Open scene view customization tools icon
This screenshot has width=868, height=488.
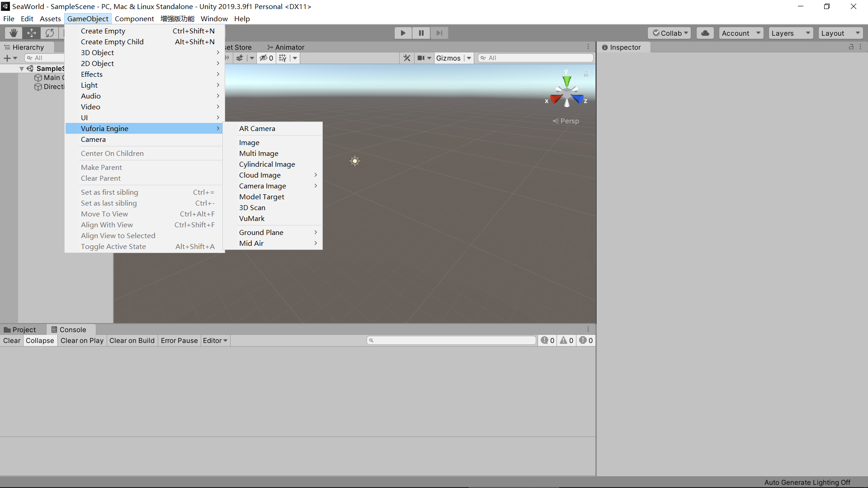[406, 58]
